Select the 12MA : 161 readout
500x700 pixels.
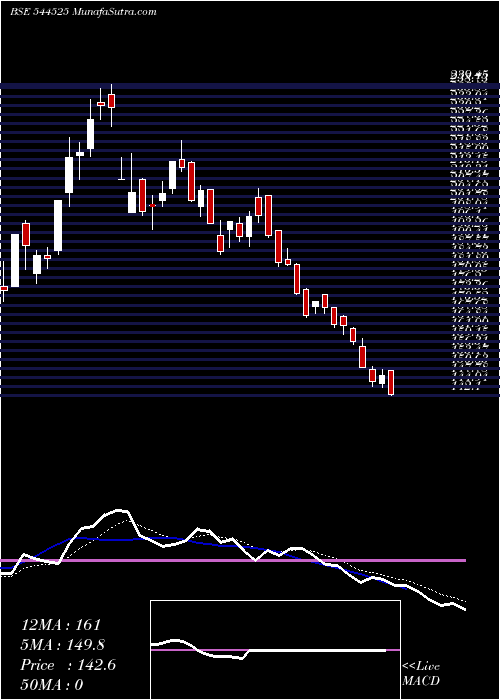point(61,625)
